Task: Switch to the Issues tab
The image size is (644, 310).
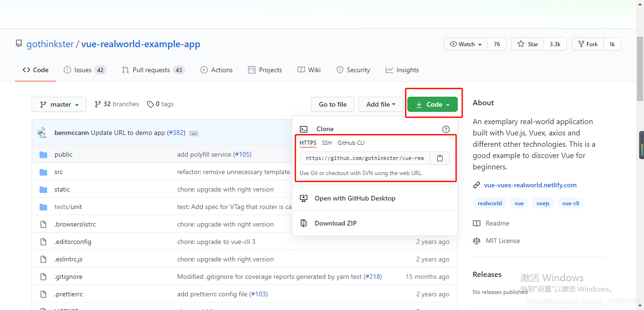Action: [x=85, y=70]
